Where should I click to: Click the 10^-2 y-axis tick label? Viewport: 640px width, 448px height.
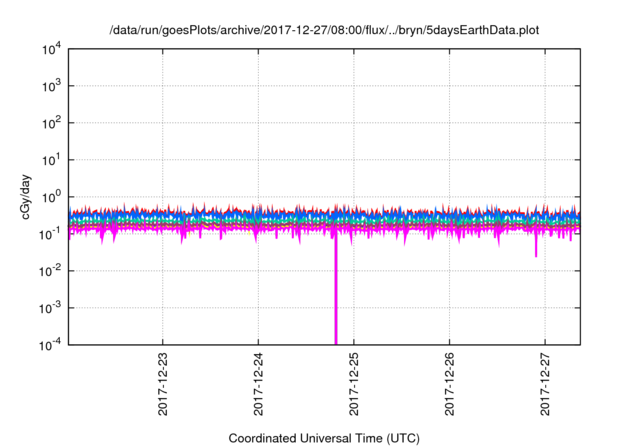[50, 271]
